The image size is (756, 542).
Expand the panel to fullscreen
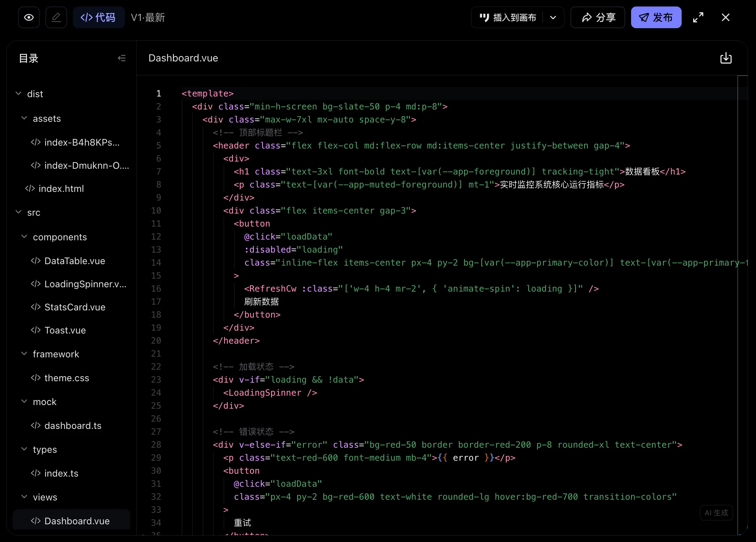coord(698,17)
